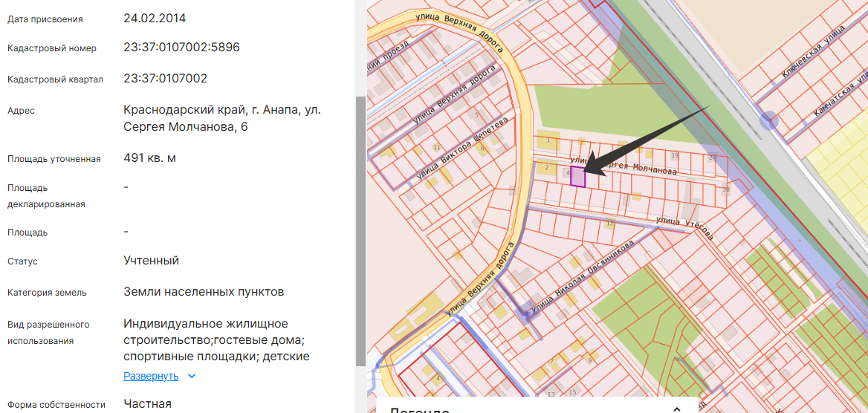Image resolution: width=868 pixels, height=413 pixels.
Task: Select the purple highlighted land parcel
Action: 577,178
